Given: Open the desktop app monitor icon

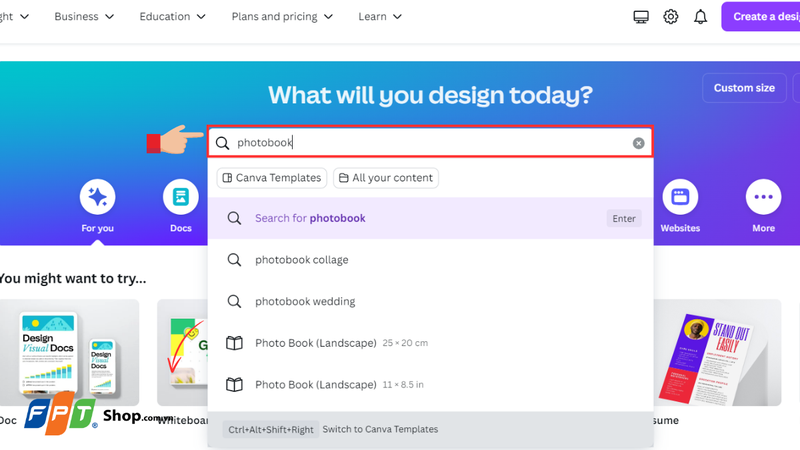Looking at the screenshot, I should point(641,17).
